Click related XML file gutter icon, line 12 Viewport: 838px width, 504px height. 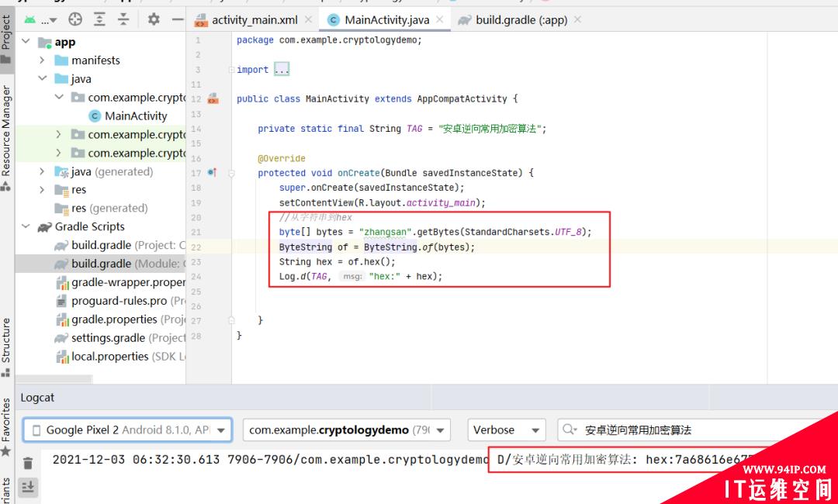coord(213,98)
